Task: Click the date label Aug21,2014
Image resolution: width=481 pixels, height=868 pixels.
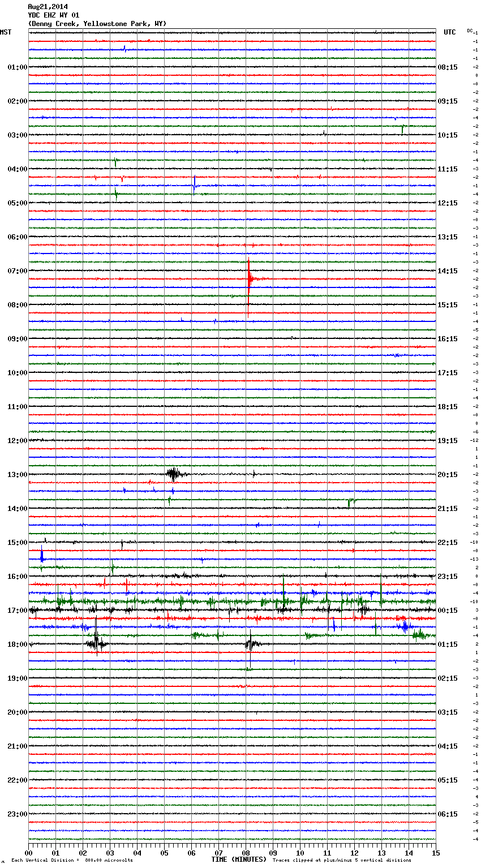Action: point(48,7)
